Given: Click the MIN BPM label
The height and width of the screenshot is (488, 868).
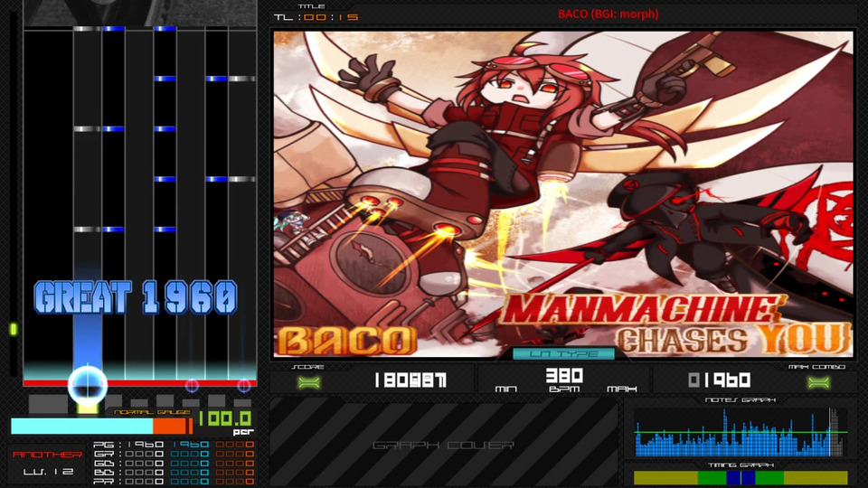Looking at the screenshot, I should click(x=506, y=389).
